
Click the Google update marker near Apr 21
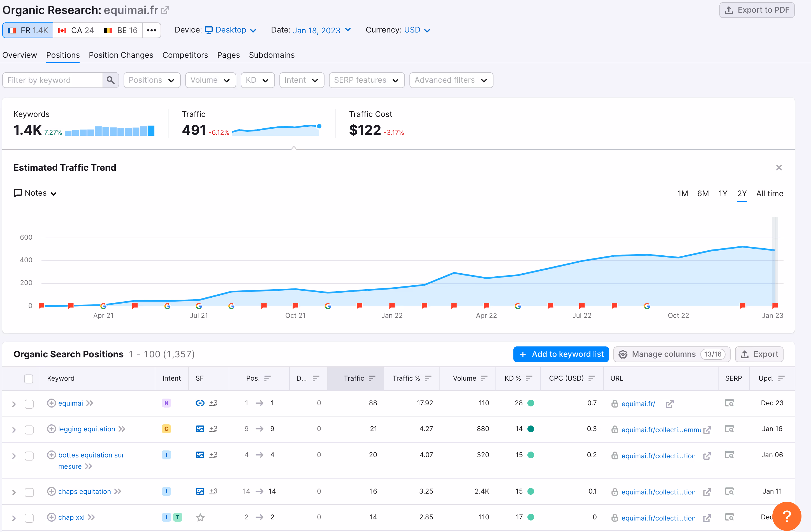pyautogui.click(x=103, y=306)
